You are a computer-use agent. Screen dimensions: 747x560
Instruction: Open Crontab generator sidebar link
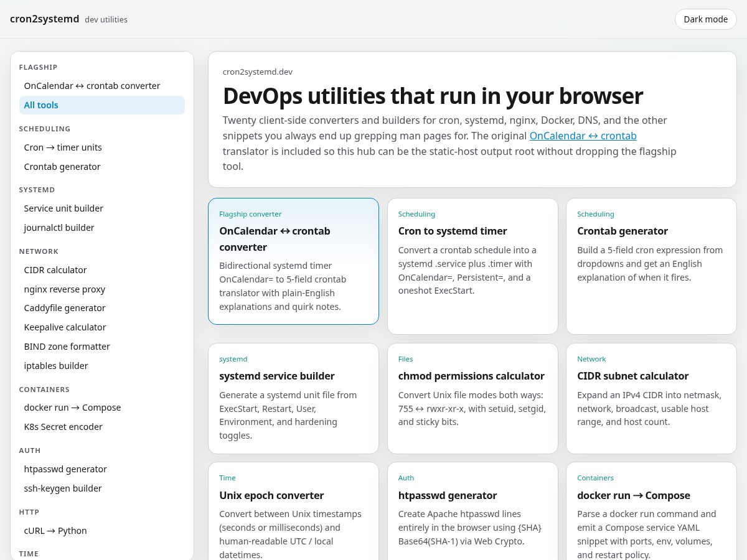click(x=102, y=167)
